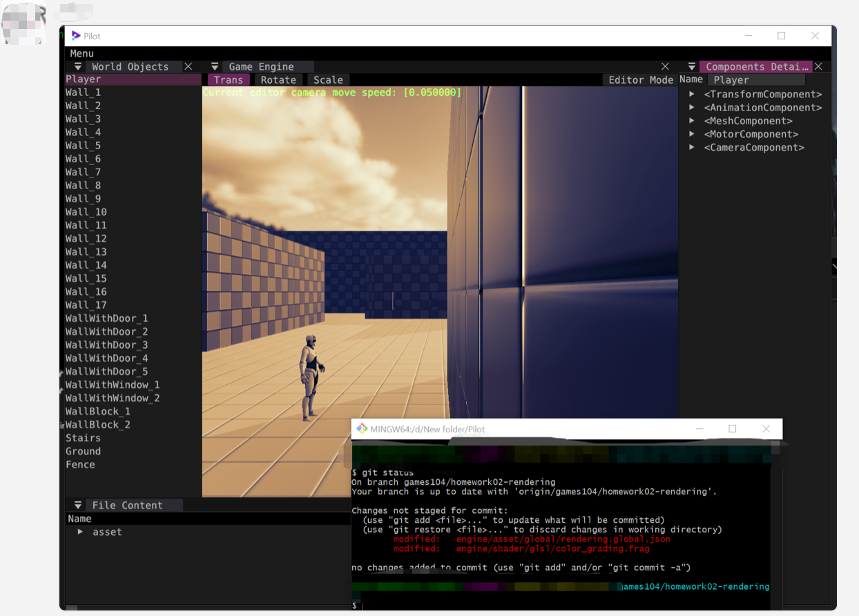Image resolution: width=859 pixels, height=616 pixels.
Task: Open the Menu bar item
Action: click(81, 53)
